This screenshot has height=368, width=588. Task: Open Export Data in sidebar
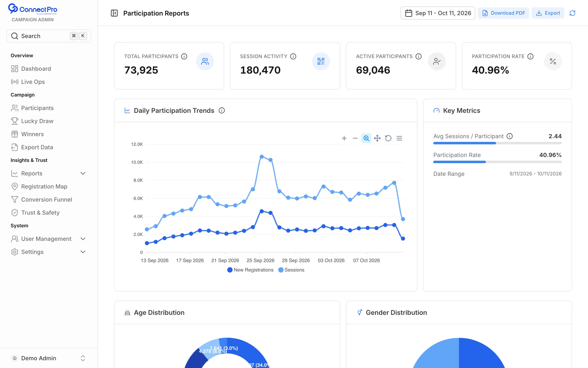coord(49,147)
